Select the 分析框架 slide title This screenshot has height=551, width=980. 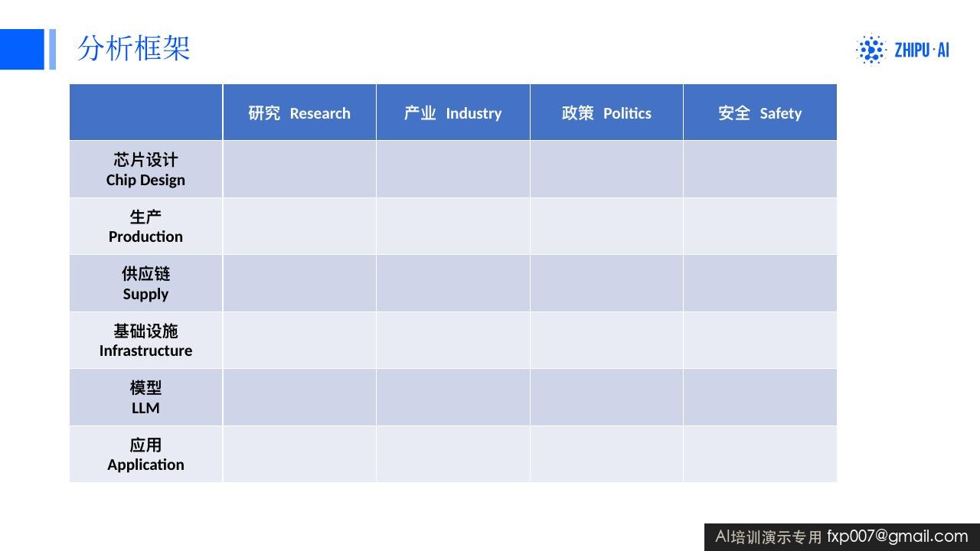[x=133, y=48]
